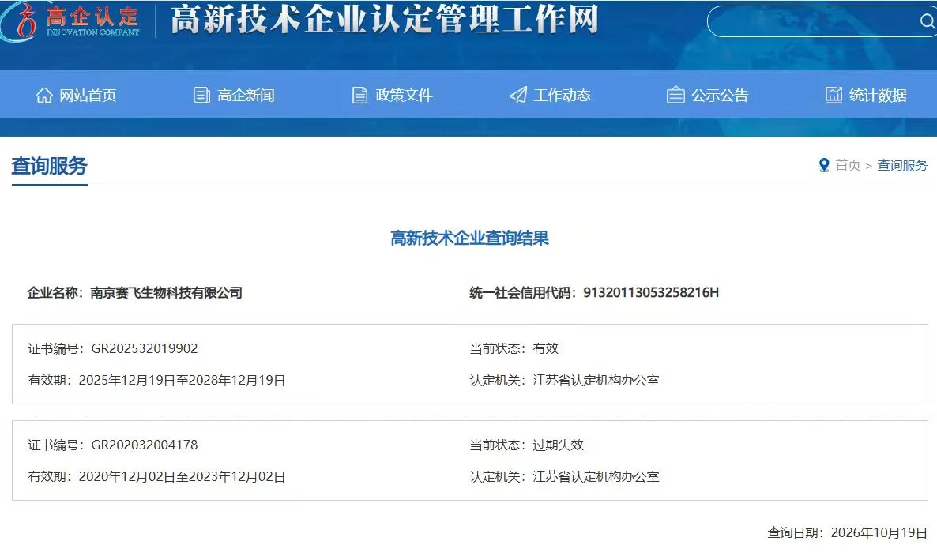This screenshot has width=937, height=560.
Task: Click 江苏省认定机构办公室 in the valid certificate card
Action: click(596, 380)
